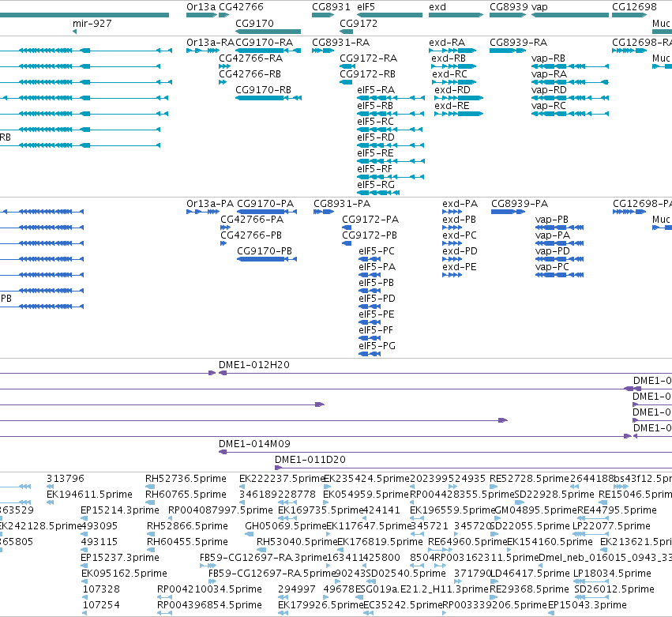Select the RH52736.5prime EST label
This screenshot has width=672, height=617.
click(186, 479)
